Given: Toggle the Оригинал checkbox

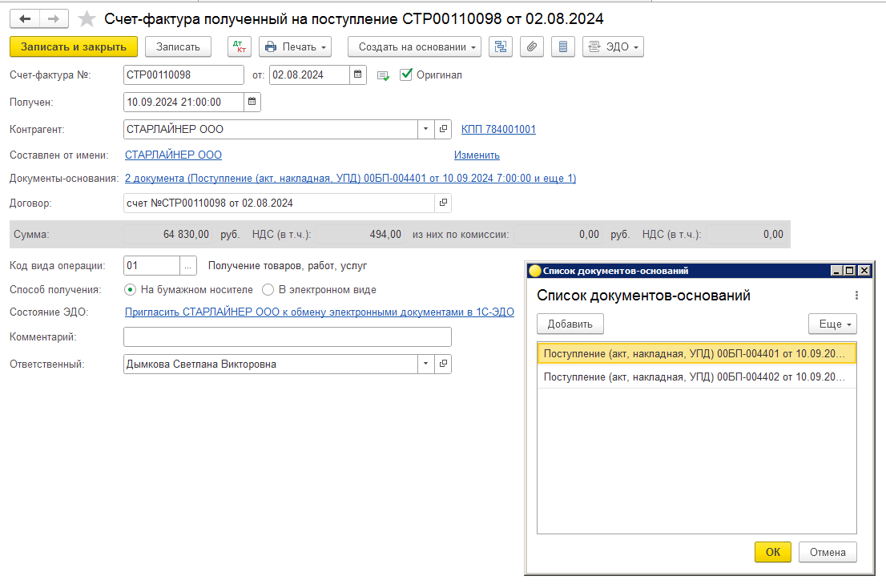Looking at the screenshot, I should click(x=406, y=75).
